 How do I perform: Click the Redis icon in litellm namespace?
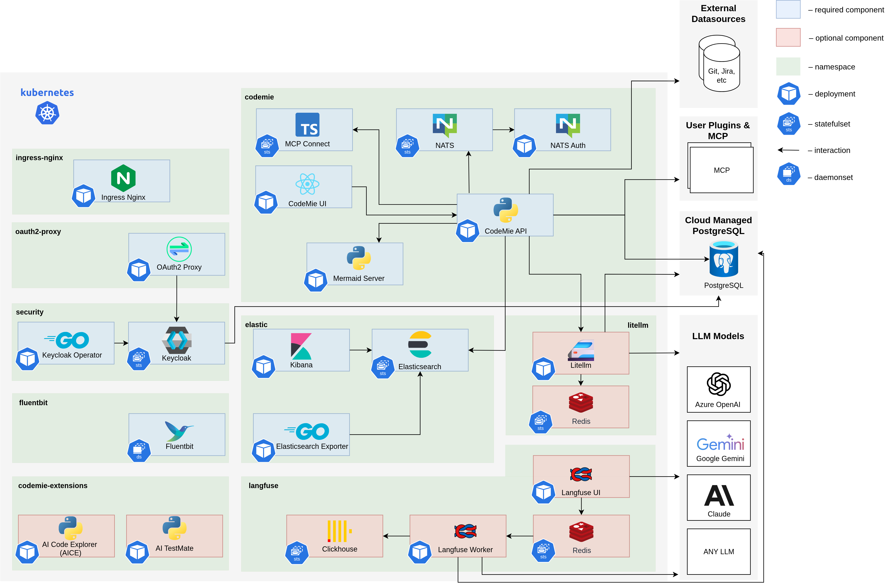581,402
